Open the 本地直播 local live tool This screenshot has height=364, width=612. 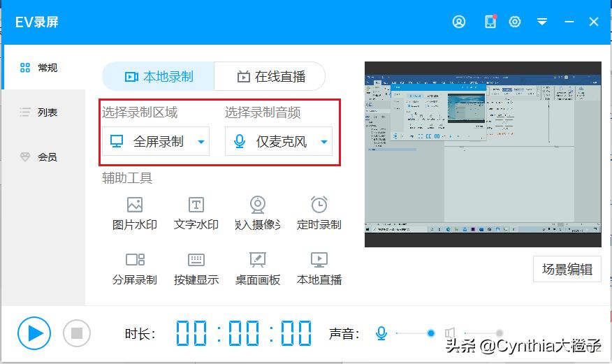[319, 269]
